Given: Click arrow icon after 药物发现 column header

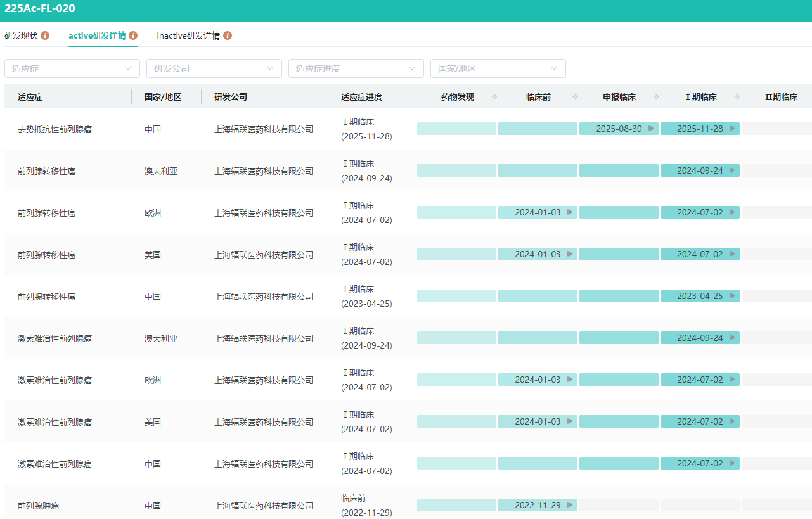Looking at the screenshot, I should [494, 97].
